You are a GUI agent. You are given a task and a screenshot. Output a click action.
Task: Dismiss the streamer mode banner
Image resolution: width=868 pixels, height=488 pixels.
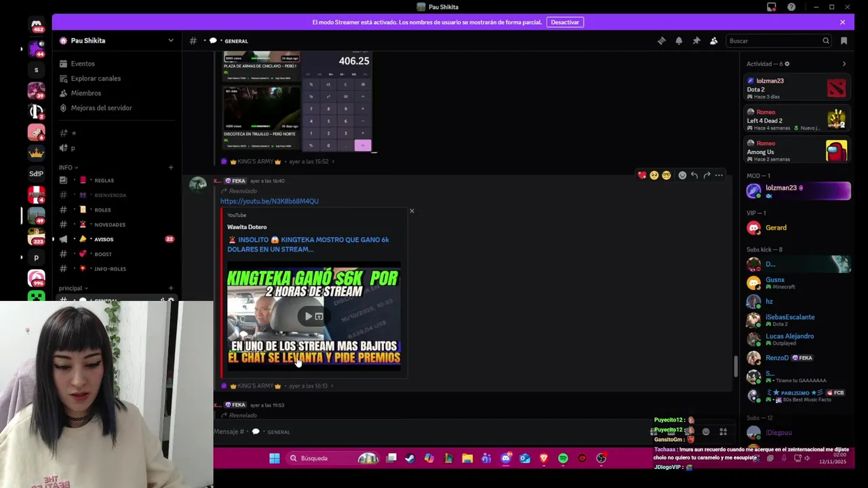click(843, 22)
